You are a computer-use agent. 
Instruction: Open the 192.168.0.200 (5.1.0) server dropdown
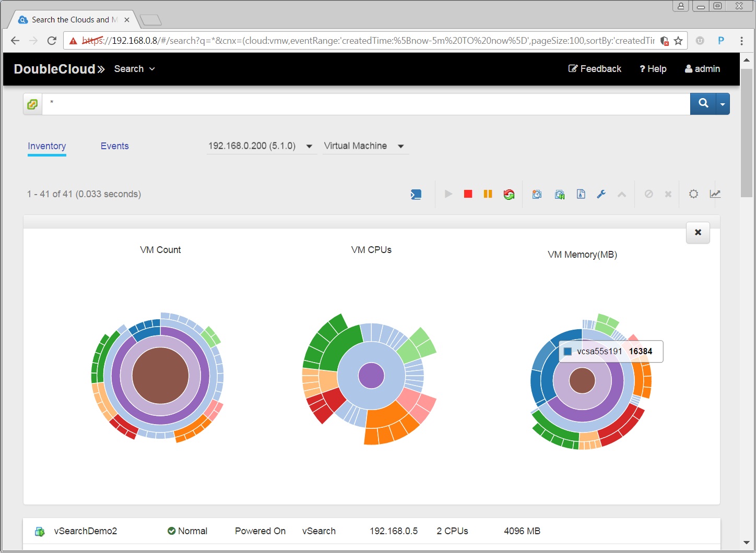pos(260,146)
